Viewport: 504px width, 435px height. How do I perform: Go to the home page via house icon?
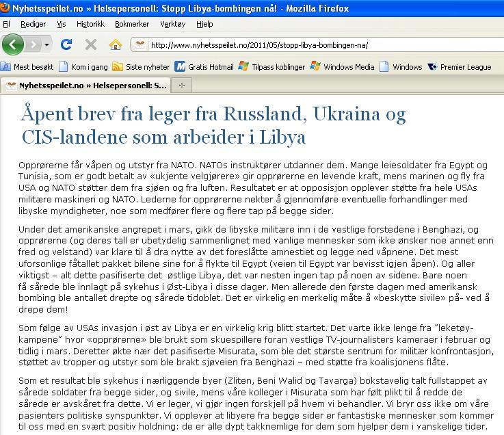click(x=116, y=44)
